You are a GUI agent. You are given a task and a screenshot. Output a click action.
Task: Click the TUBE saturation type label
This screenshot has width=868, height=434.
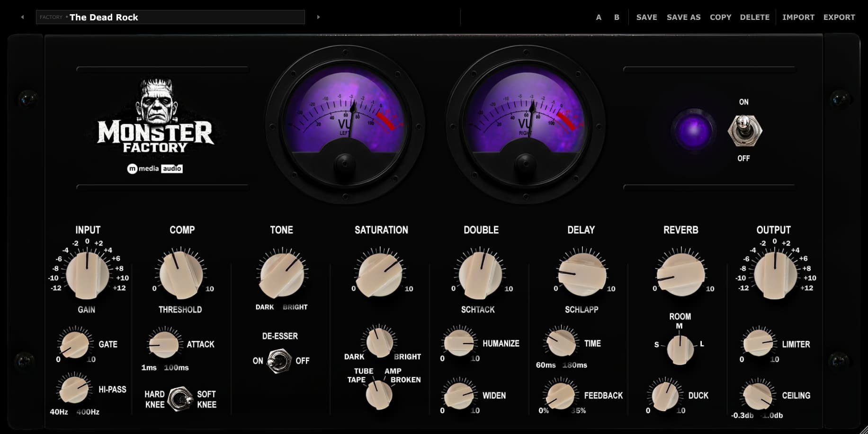pos(364,371)
